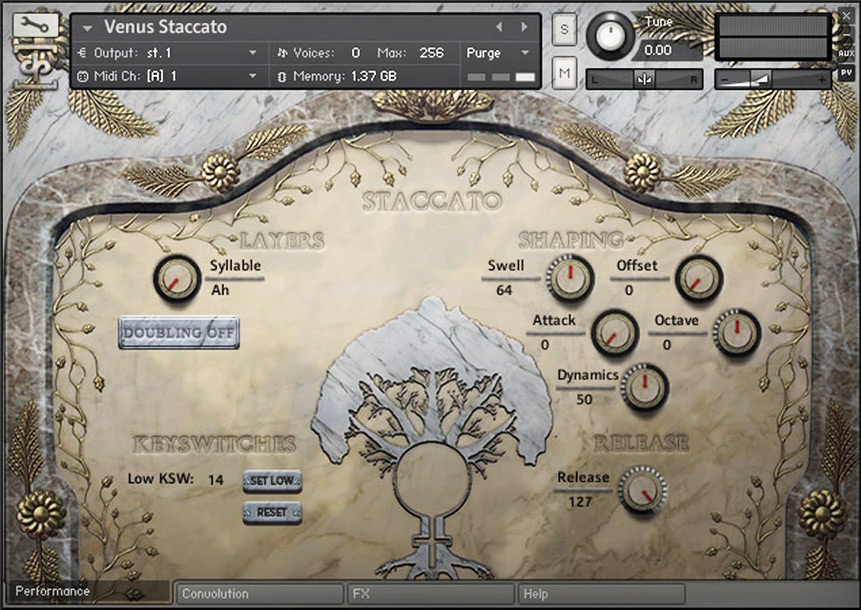Click the Swell knob
This screenshot has height=610, width=861.
click(x=570, y=278)
